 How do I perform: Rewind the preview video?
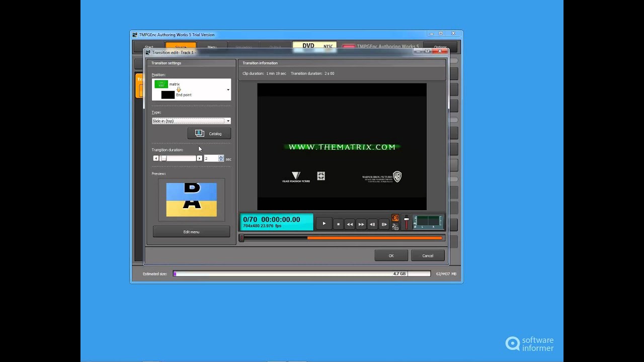point(350,224)
